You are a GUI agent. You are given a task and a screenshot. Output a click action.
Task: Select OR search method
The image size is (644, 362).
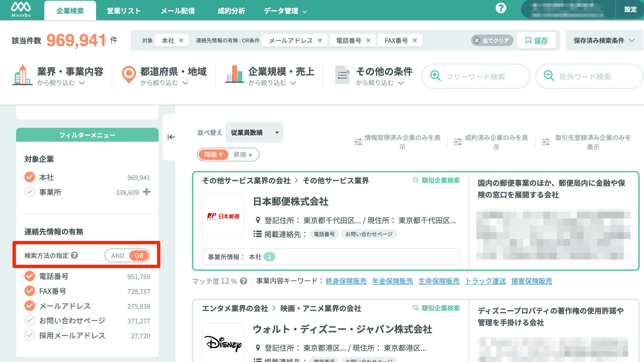[x=139, y=255]
